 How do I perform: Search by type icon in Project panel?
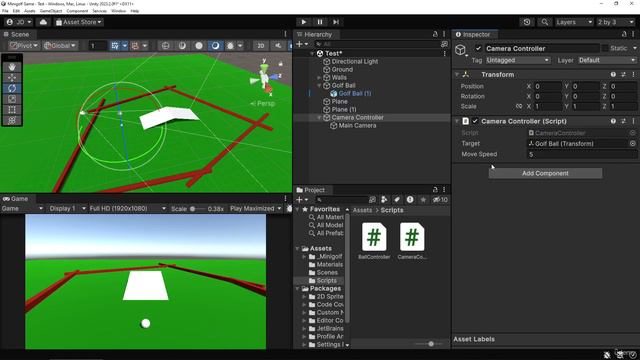point(384,200)
